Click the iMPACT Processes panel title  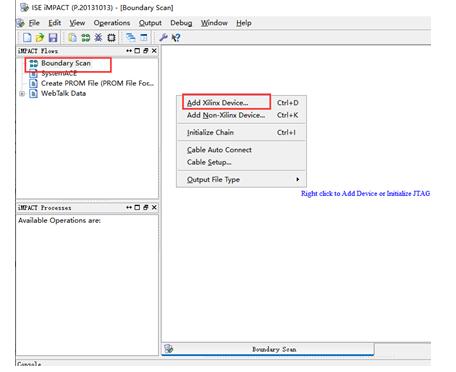click(44, 208)
